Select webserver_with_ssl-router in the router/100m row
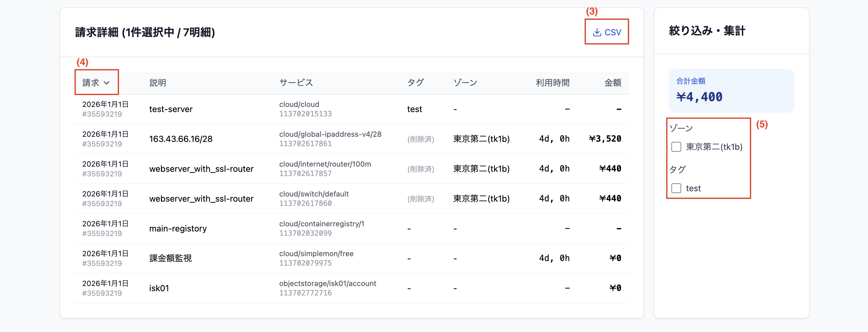The height and width of the screenshot is (332, 868). click(x=201, y=169)
